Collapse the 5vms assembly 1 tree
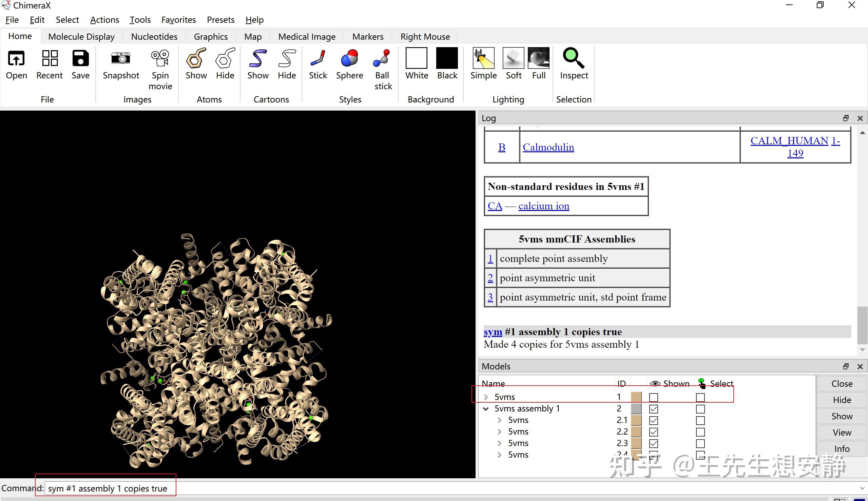Screen dimensions: 868x501 click(486, 409)
